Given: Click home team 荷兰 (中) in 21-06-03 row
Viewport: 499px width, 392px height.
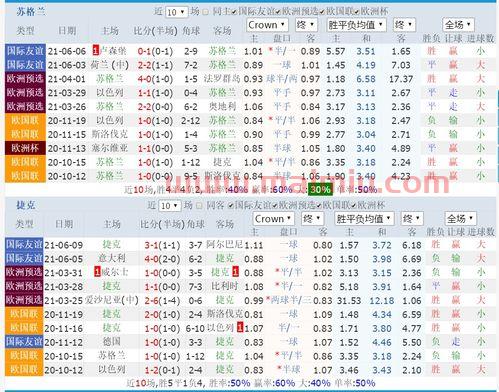Looking at the screenshot, I should [x=109, y=65].
